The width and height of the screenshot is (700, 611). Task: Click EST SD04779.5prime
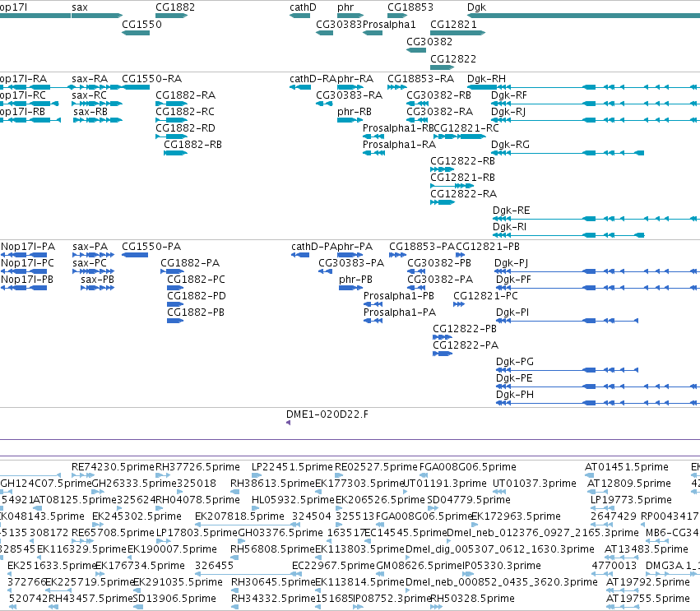(x=469, y=500)
